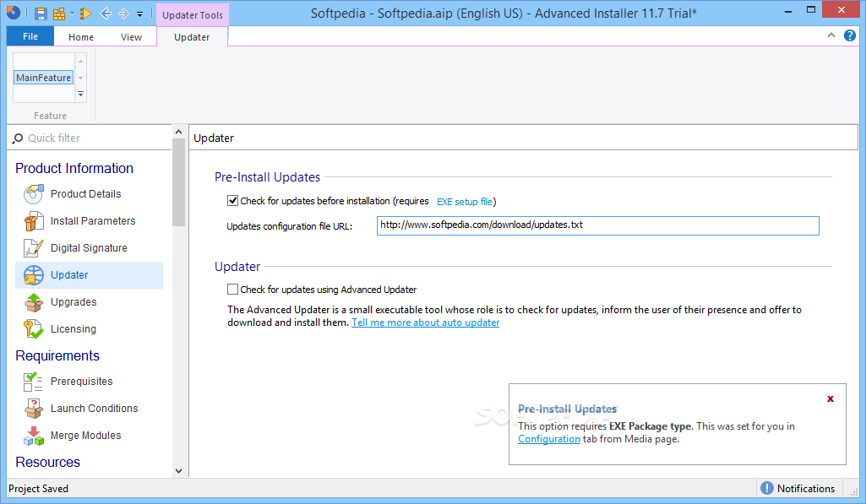
Task: Click the Merge Modules cubes icon
Action: click(x=33, y=436)
